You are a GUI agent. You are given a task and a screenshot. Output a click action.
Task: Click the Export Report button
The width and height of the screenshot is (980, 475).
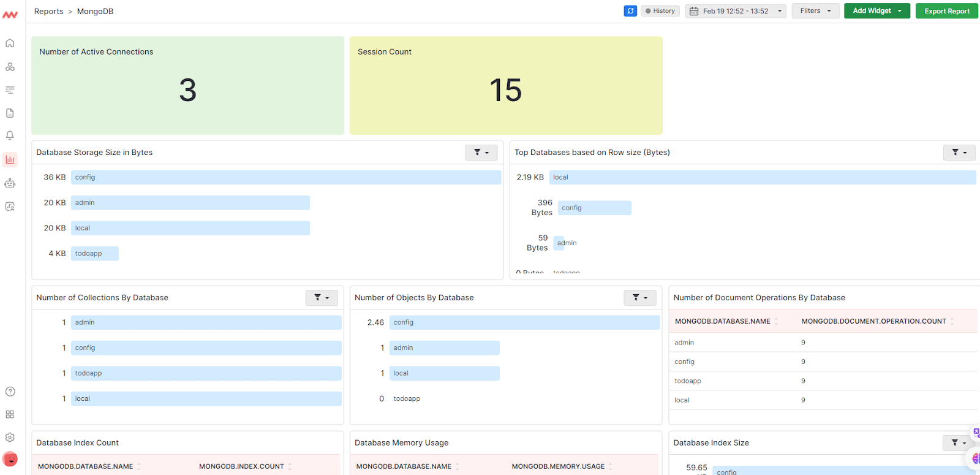(947, 11)
